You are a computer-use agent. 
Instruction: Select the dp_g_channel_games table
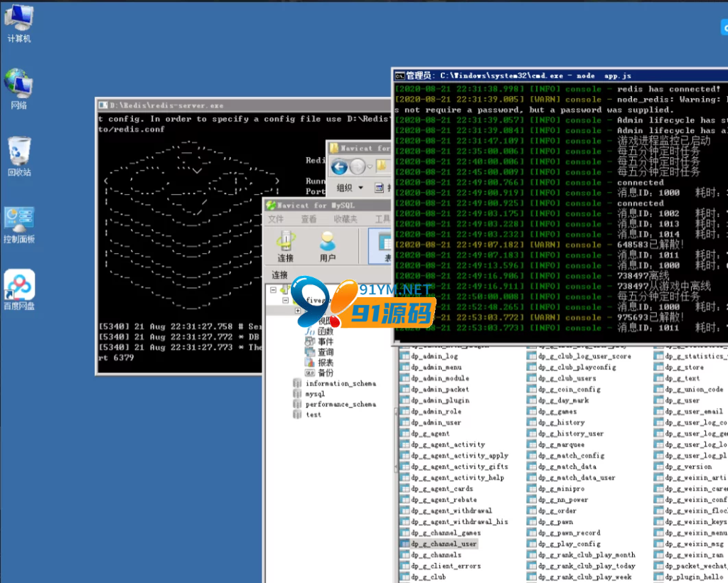(x=446, y=533)
